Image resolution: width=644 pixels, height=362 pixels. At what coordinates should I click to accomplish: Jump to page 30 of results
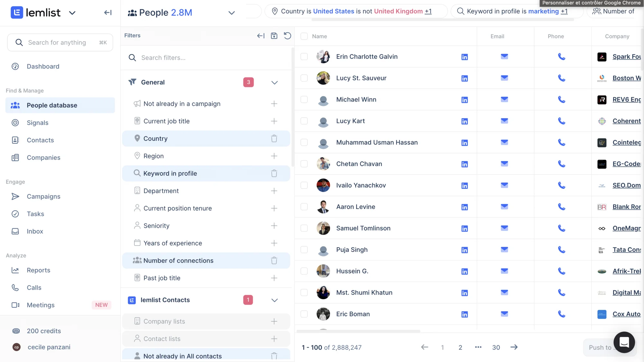496,348
